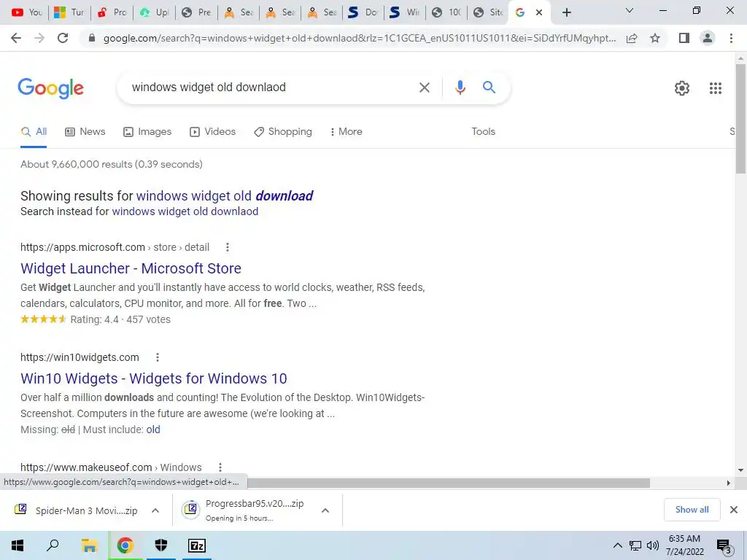The image size is (747, 560).
Task: Switch to the YouTube browser tab
Action: [x=27, y=12]
